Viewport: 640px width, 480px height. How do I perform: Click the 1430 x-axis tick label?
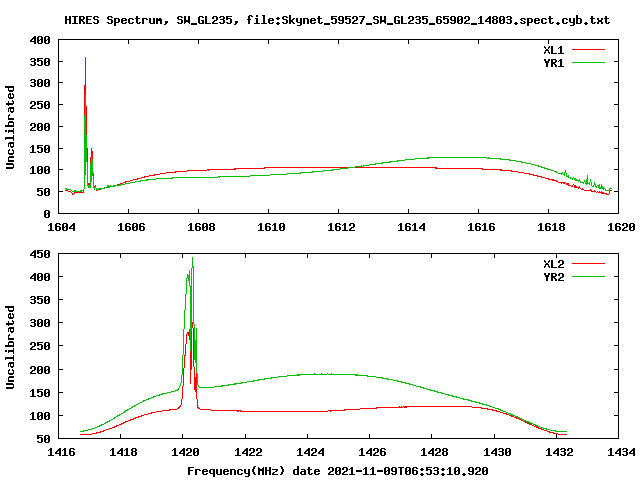[x=497, y=452]
